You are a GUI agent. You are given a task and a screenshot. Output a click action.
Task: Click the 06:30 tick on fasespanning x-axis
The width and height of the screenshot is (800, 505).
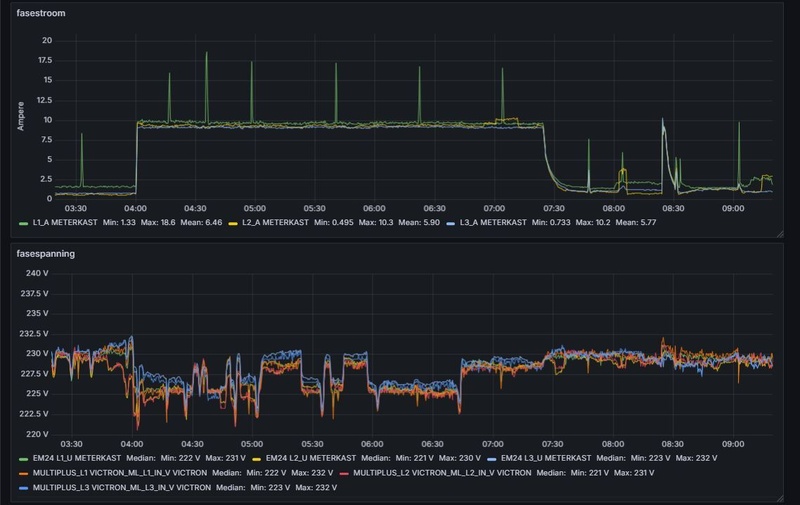click(432, 444)
